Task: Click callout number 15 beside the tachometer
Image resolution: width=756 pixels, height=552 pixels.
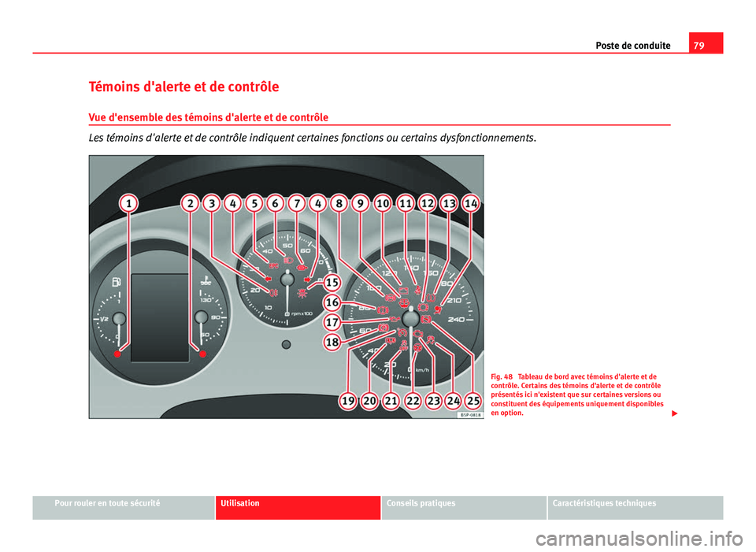Action: tap(332, 283)
